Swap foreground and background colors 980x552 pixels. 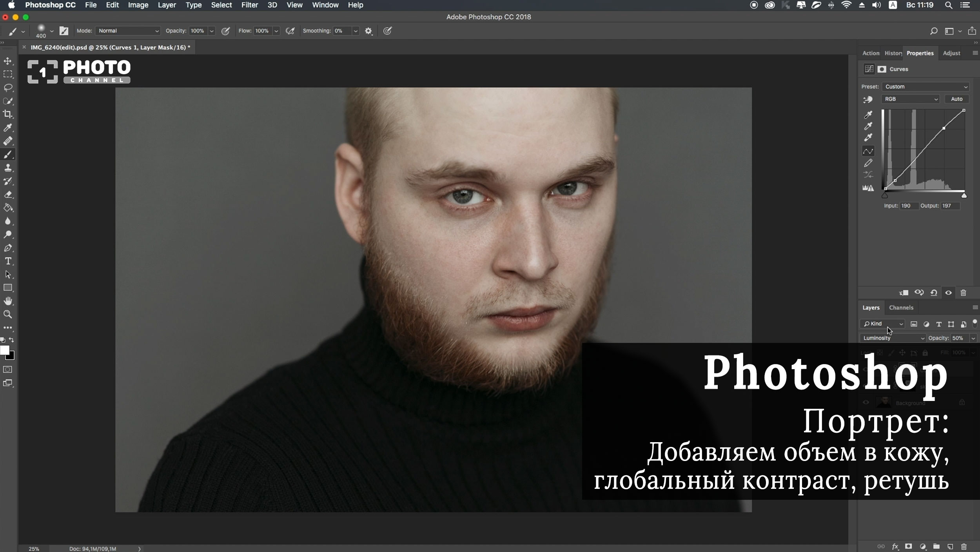pyautogui.click(x=11, y=340)
